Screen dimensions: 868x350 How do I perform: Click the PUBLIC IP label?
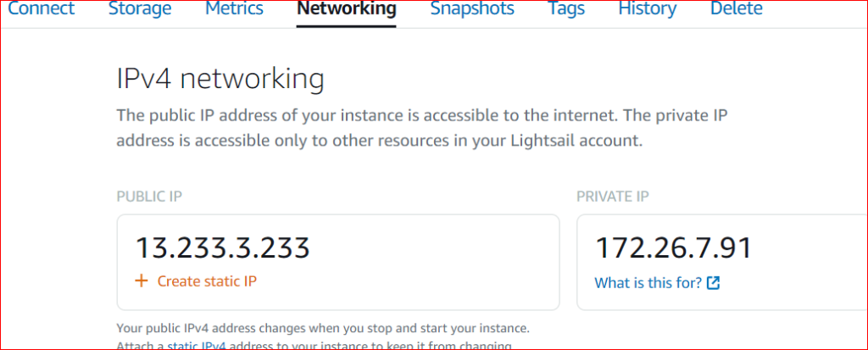click(149, 197)
